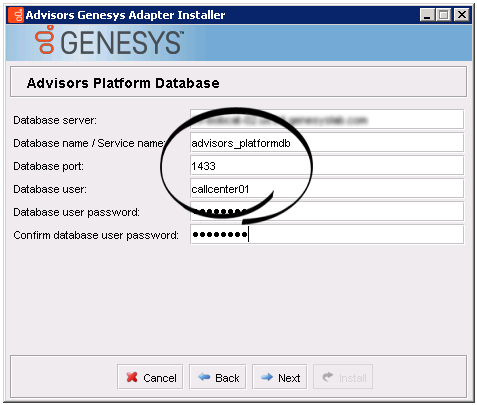Click the Next button
The image size is (477, 405).
pyautogui.click(x=279, y=377)
